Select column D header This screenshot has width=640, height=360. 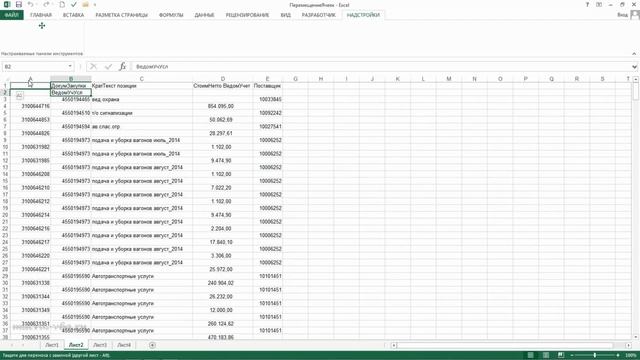pos(222,79)
